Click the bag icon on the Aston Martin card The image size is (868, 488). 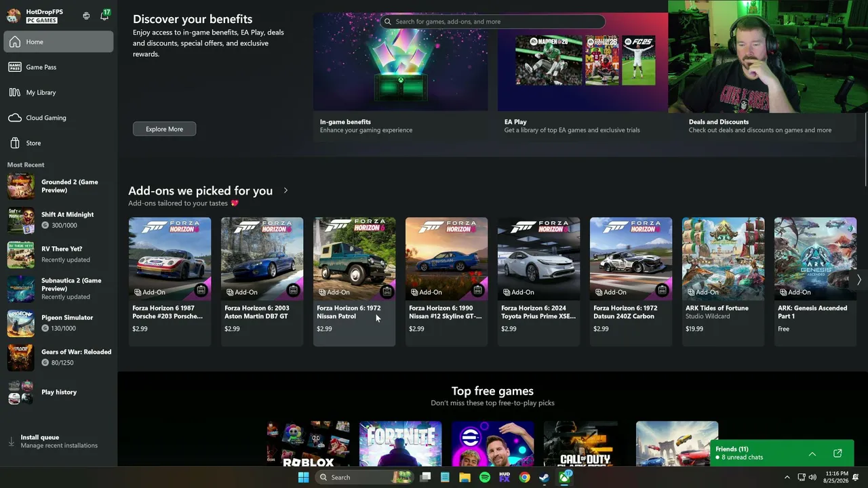(294, 291)
